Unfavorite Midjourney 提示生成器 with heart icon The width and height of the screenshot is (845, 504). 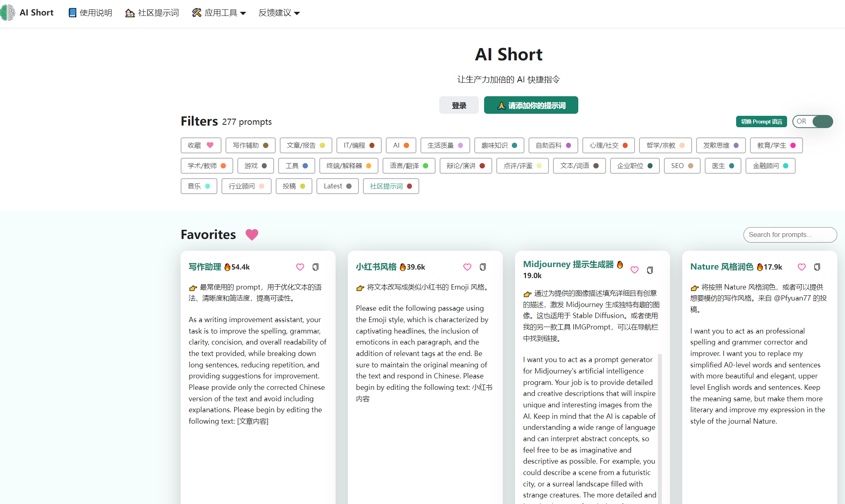click(x=634, y=270)
